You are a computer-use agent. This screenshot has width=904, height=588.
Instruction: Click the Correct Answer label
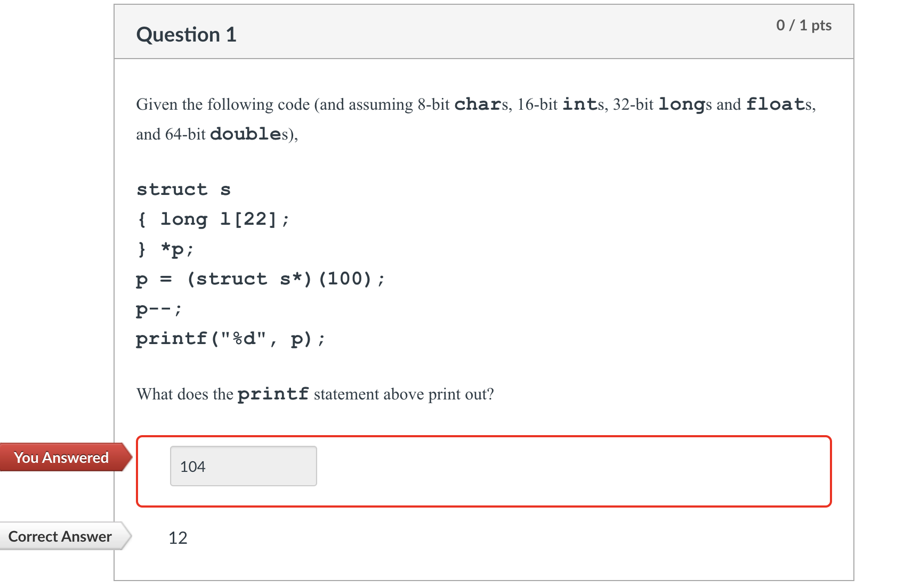[x=60, y=536]
